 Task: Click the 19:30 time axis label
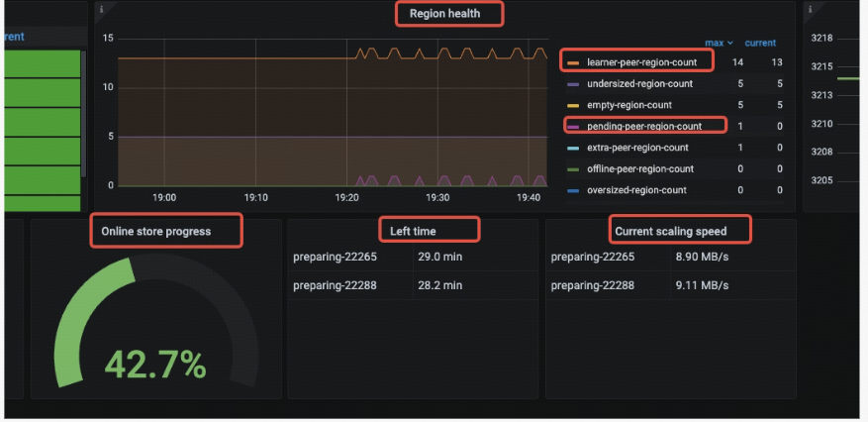pos(436,197)
